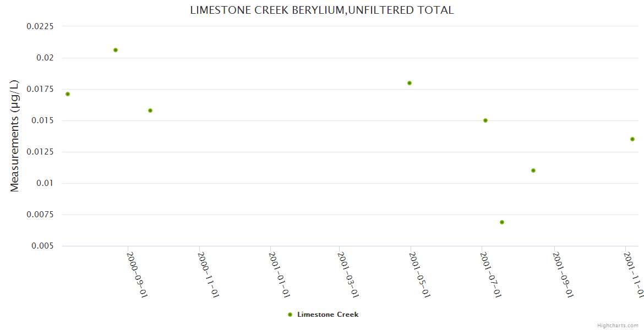Click the 0.0125 y-axis tick label
Screen dimensions: 644x330
click(x=41, y=152)
